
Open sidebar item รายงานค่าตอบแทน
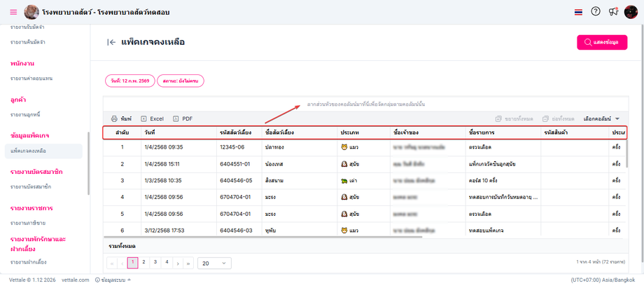(31, 79)
